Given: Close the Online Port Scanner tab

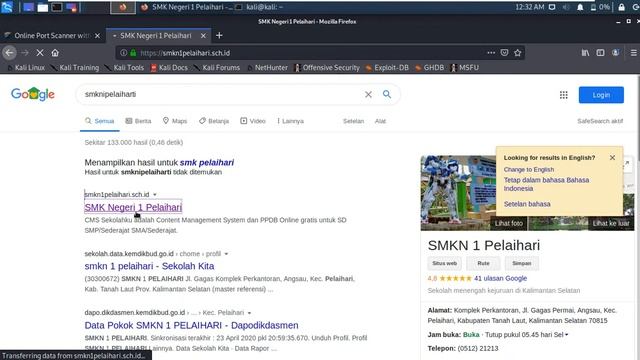Looking at the screenshot, I should pos(97,36).
